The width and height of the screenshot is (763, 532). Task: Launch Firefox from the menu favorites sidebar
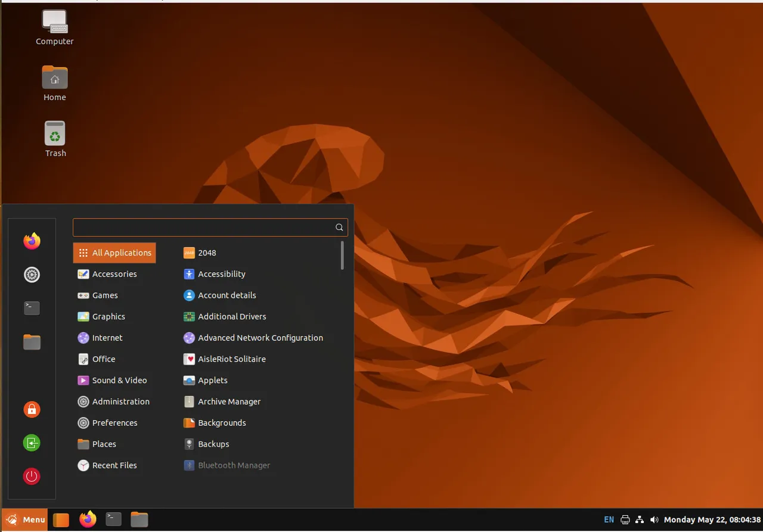(32, 241)
